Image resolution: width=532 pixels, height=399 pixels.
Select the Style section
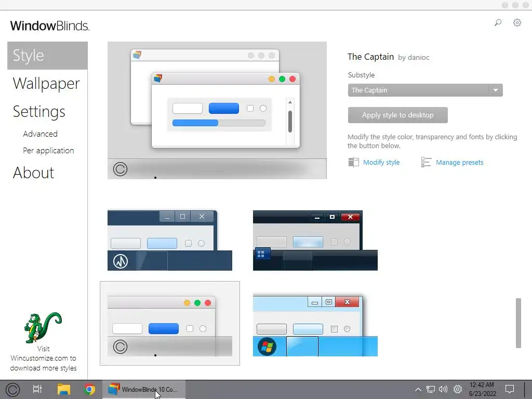[47, 56]
